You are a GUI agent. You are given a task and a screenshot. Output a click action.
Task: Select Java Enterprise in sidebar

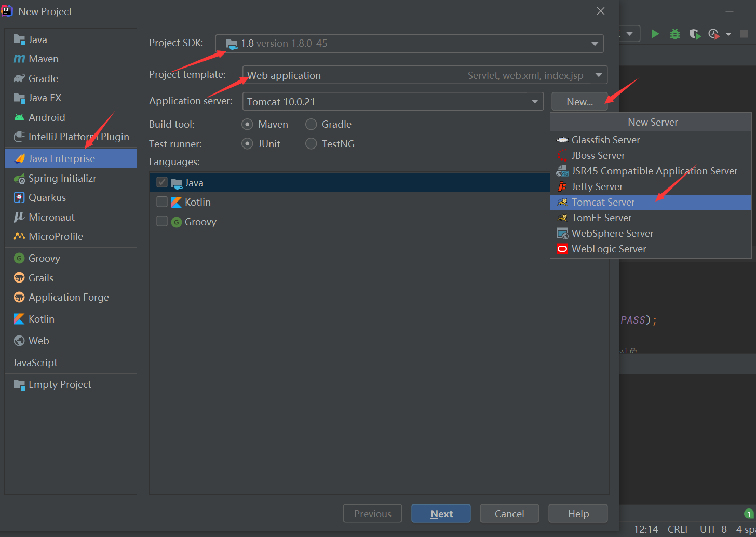click(x=71, y=158)
